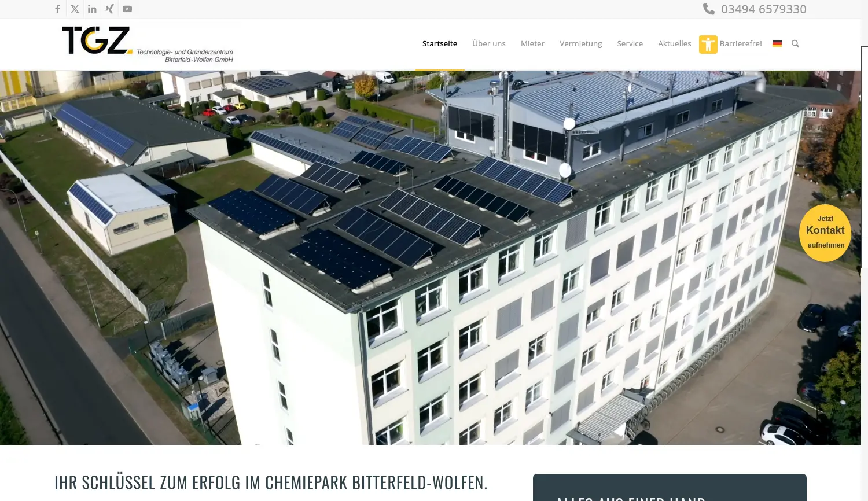Open the Über uns menu

pyautogui.click(x=489, y=43)
